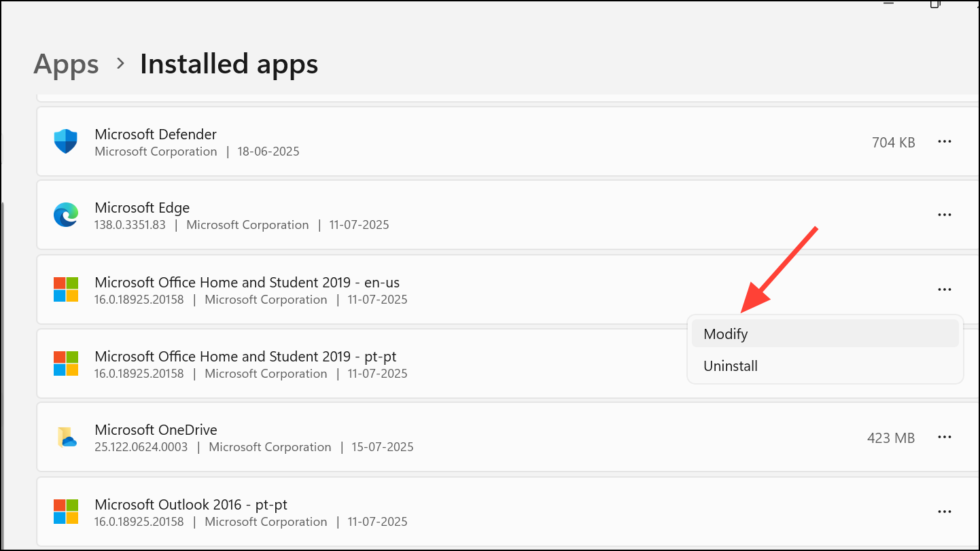Click the Office 2019 pt-pt logo icon
This screenshot has width=980, height=551.
[x=66, y=363]
